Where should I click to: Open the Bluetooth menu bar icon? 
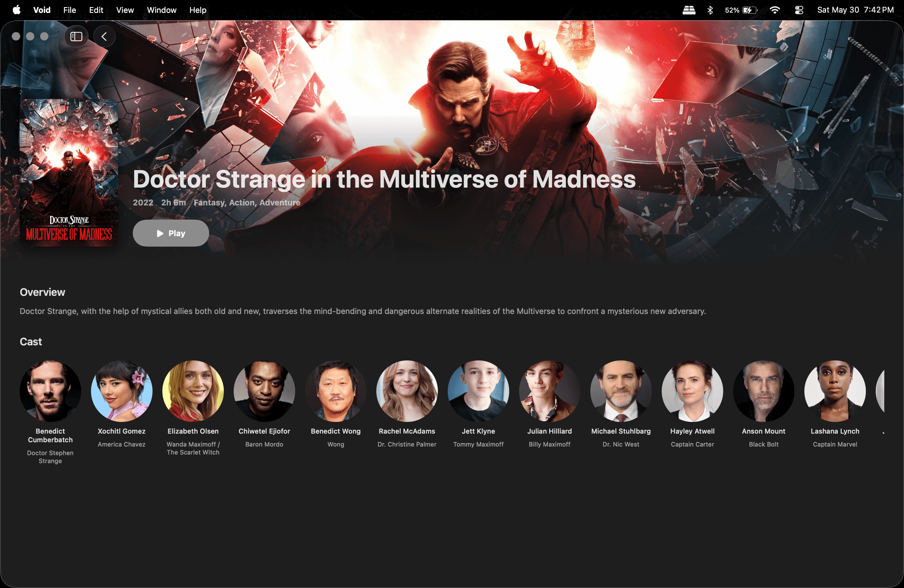tap(710, 10)
